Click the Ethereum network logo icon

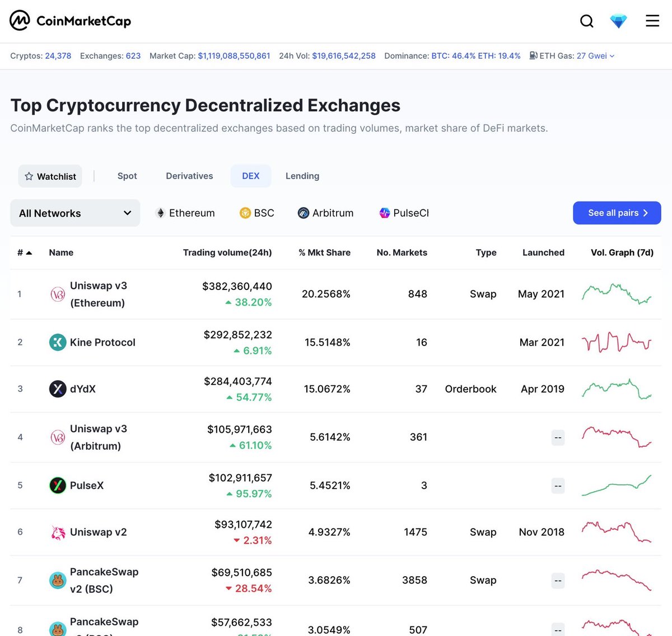(x=160, y=213)
